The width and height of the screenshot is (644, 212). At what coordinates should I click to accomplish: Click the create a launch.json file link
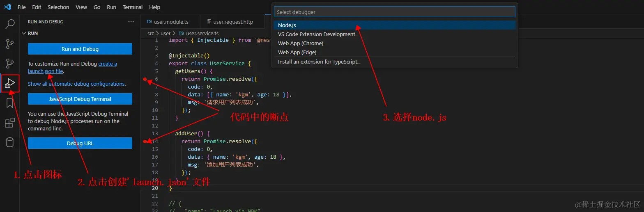pyautogui.click(x=72, y=67)
